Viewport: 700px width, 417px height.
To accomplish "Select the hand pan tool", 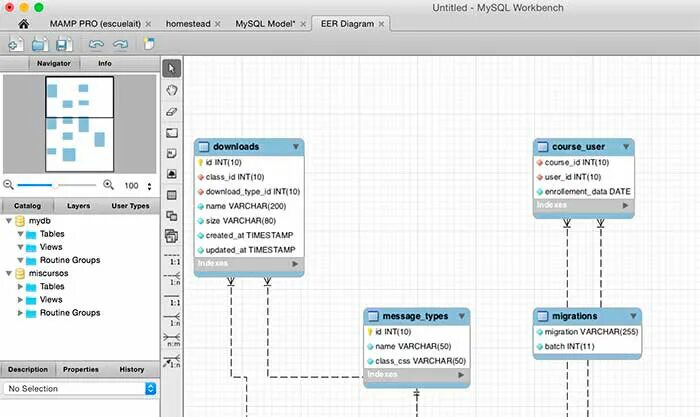I will click(172, 90).
